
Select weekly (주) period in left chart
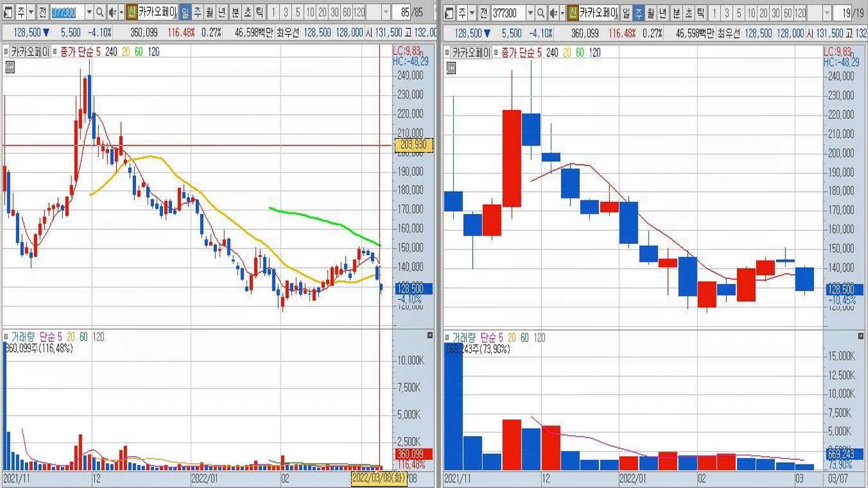pyautogui.click(x=198, y=13)
